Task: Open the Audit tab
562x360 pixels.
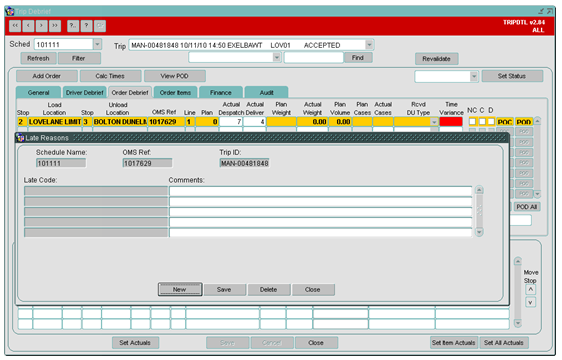Action: [x=266, y=93]
